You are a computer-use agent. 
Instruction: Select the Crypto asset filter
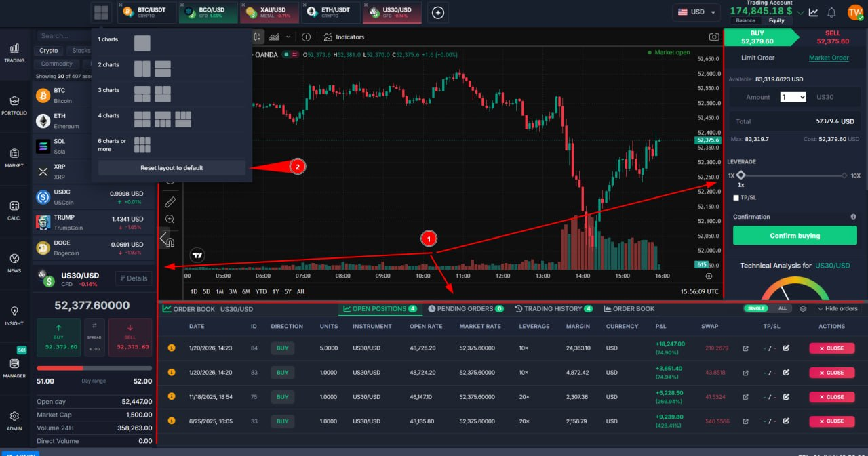tap(49, 51)
